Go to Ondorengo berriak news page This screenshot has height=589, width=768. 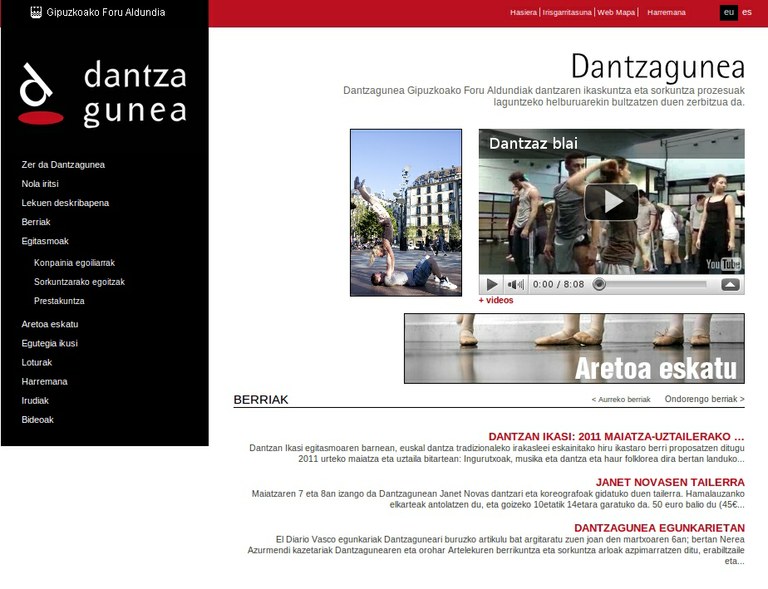tap(704, 399)
